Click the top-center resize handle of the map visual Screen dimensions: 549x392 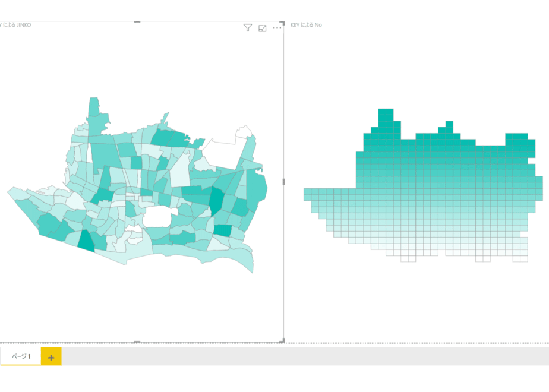coord(137,22)
